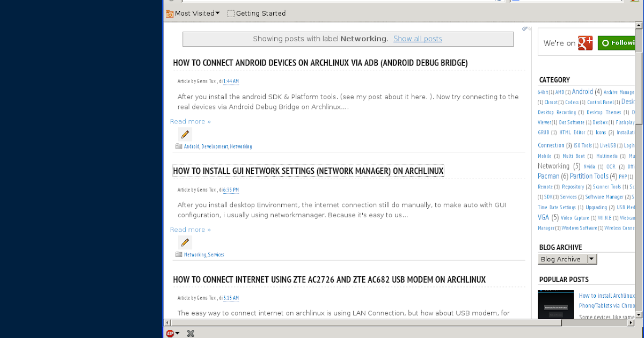Click the X icon next to the Adblock button
The image size is (644, 338).
coord(191,333)
